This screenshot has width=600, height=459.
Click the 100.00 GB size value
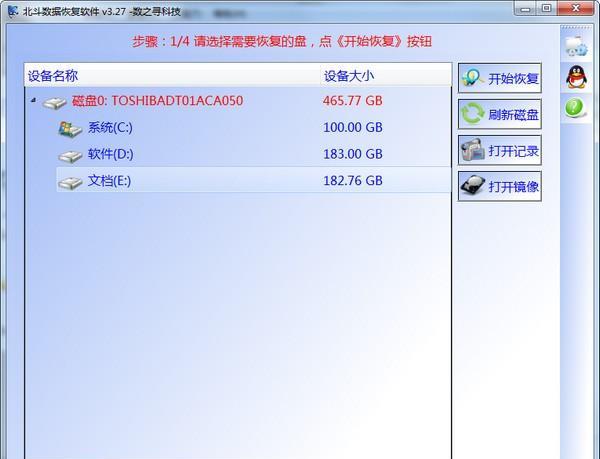[x=353, y=128]
